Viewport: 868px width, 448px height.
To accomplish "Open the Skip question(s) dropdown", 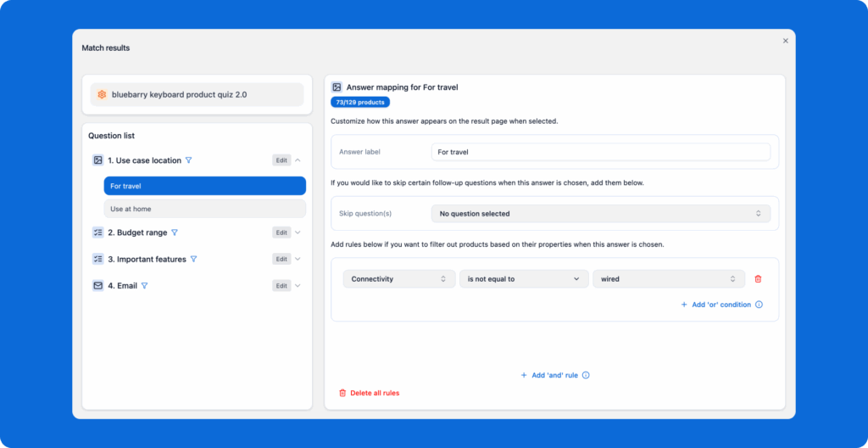I will tap(600, 214).
